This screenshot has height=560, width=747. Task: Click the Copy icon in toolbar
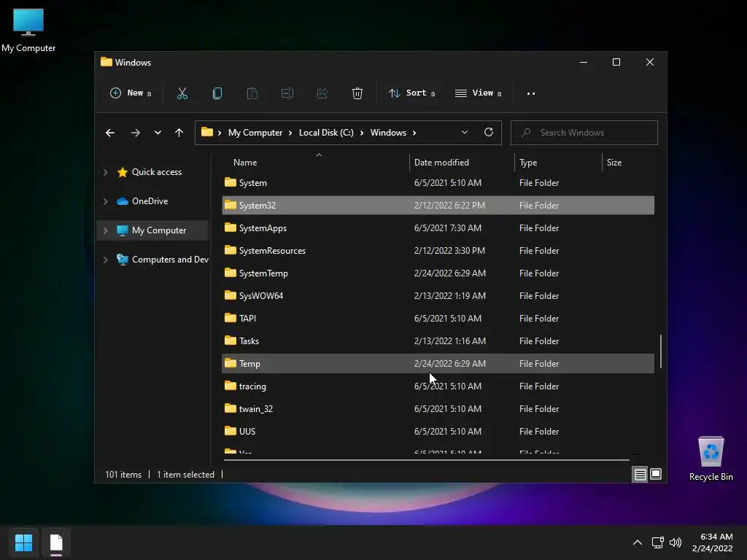pyautogui.click(x=217, y=93)
